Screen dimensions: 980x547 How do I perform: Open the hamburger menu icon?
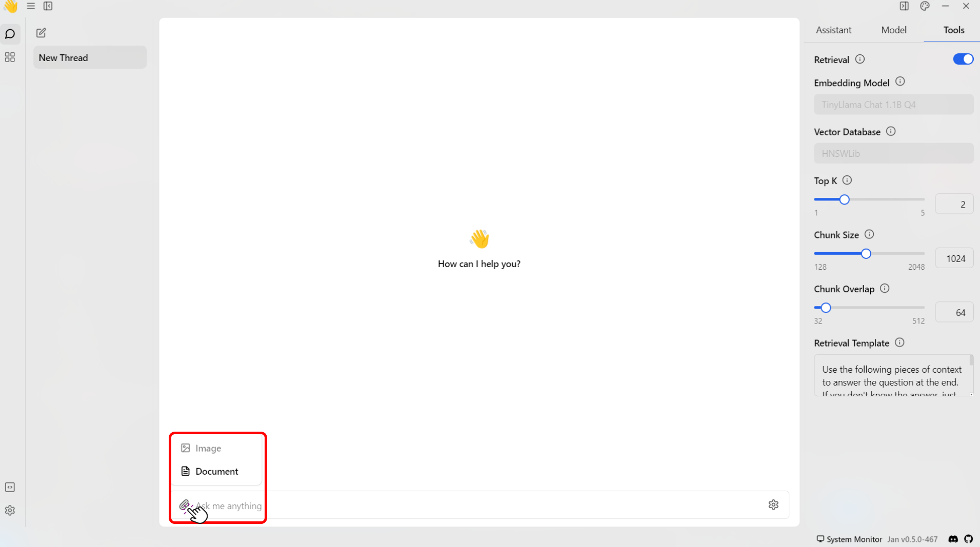(31, 6)
